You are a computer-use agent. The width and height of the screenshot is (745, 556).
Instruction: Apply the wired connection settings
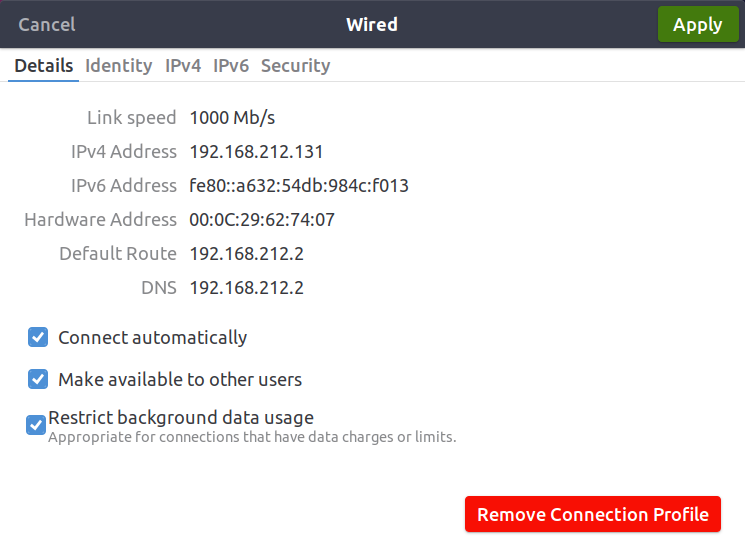tap(697, 25)
